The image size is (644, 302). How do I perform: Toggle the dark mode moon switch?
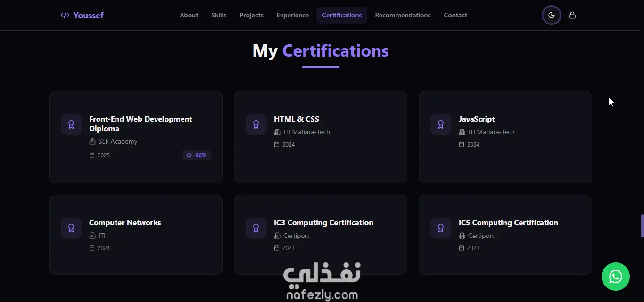click(x=551, y=15)
